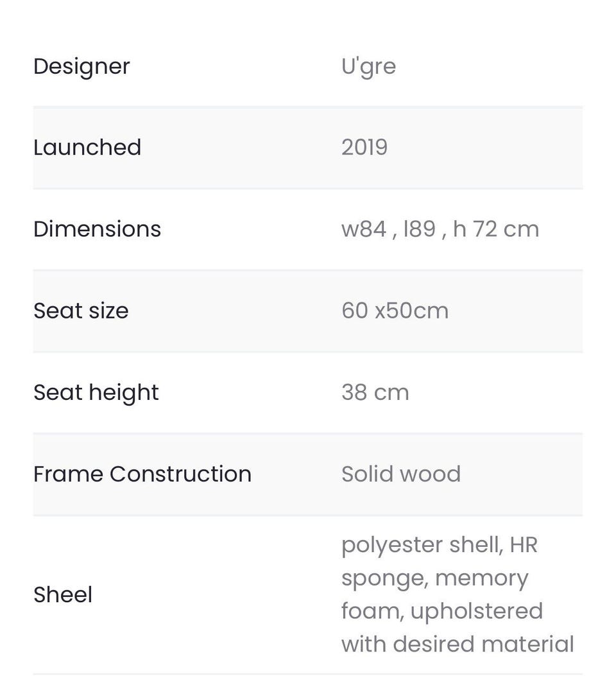Click the 38 cm value
The width and height of the screenshot is (616, 676).
[375, 392]
